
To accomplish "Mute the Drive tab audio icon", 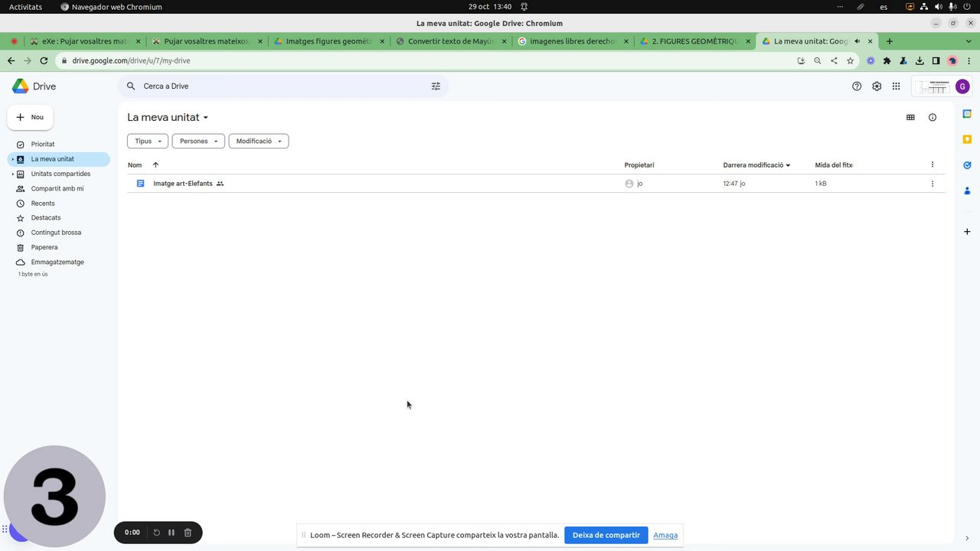I will (x=857, y=41).
